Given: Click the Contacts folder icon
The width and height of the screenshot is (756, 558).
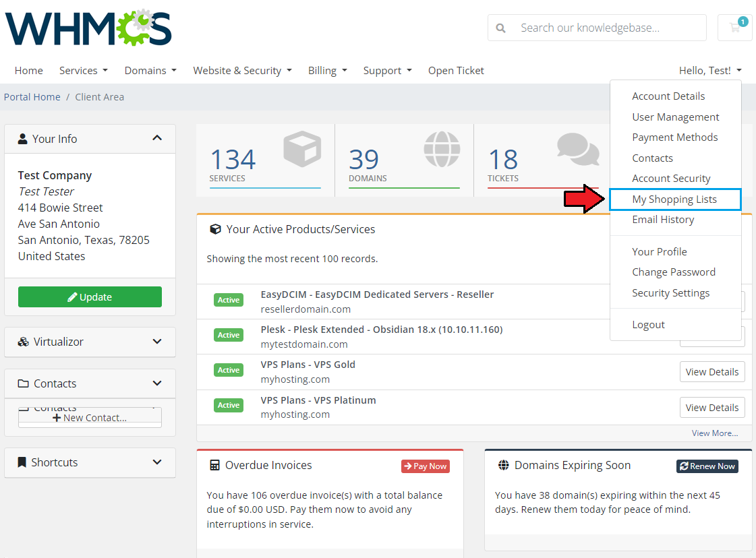Looking at the screenshot, I should coord(23,383).
